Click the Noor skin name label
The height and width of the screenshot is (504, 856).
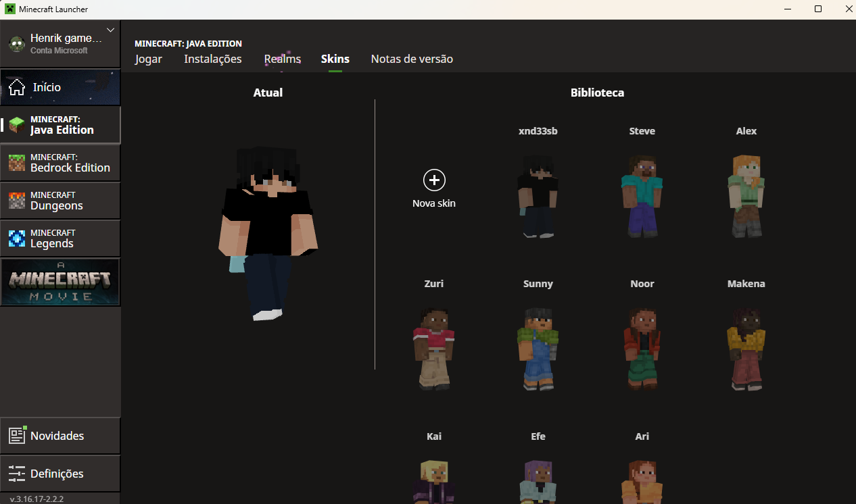pyautogui.click(x=642, y=284)
